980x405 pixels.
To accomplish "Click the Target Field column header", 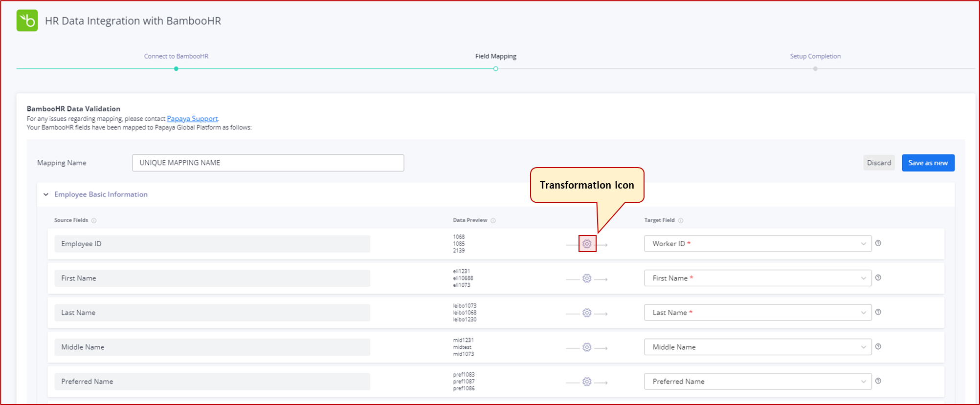I will pyautogui.click(x=659, y=220).
